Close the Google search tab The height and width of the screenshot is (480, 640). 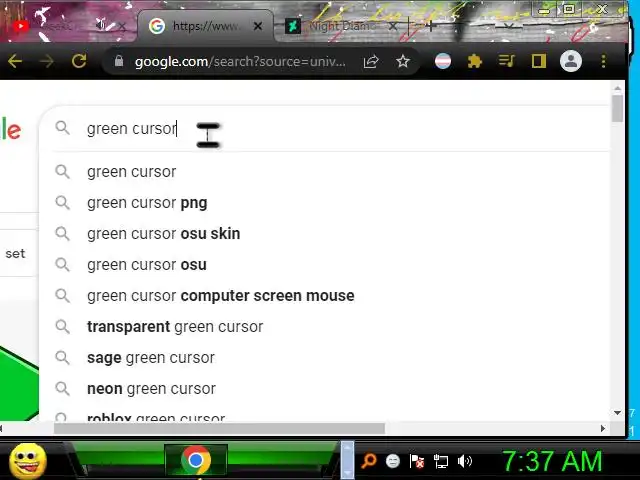tap(258, 26)
